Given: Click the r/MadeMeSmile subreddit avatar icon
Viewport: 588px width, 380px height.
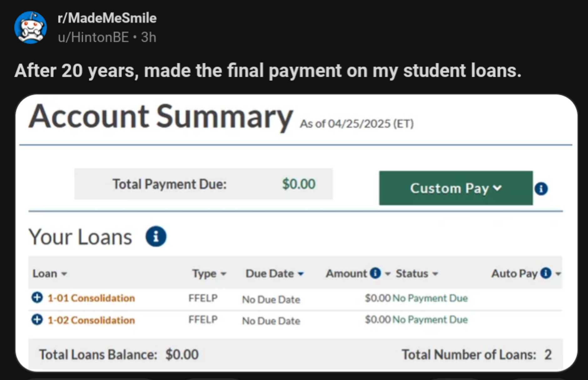Looking at the screenshot, I should coord(30,27).
